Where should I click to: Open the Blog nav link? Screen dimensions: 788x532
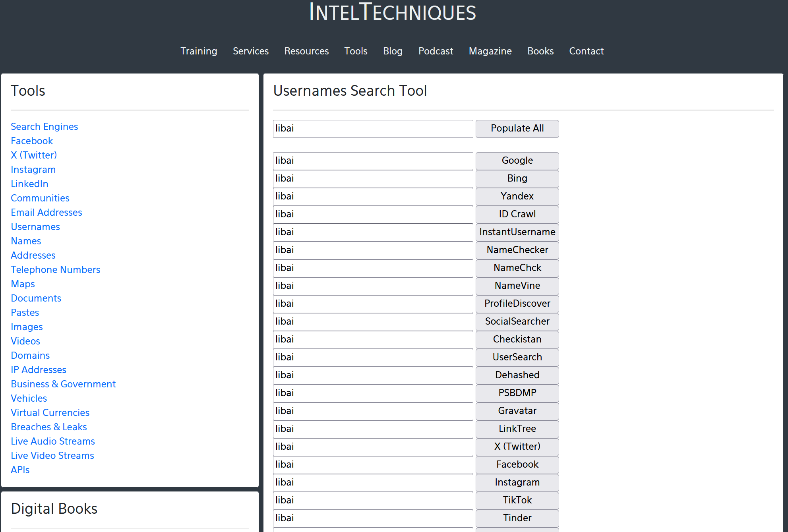coord(393,51)
